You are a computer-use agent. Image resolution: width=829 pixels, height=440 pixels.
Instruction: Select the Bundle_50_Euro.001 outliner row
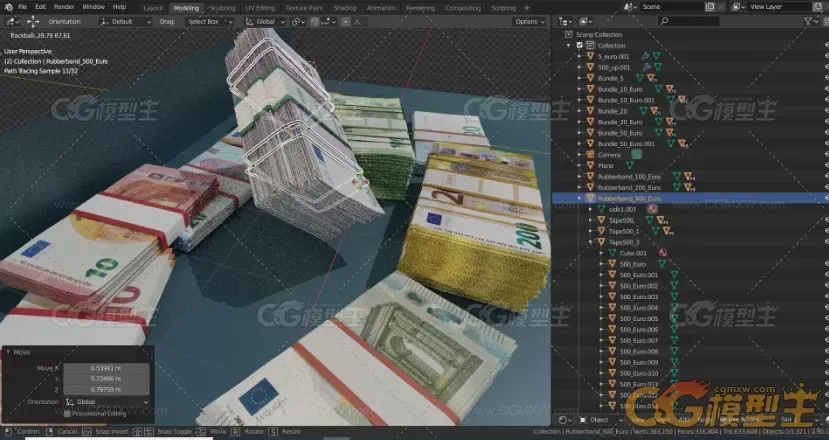[x=690, y=144]
